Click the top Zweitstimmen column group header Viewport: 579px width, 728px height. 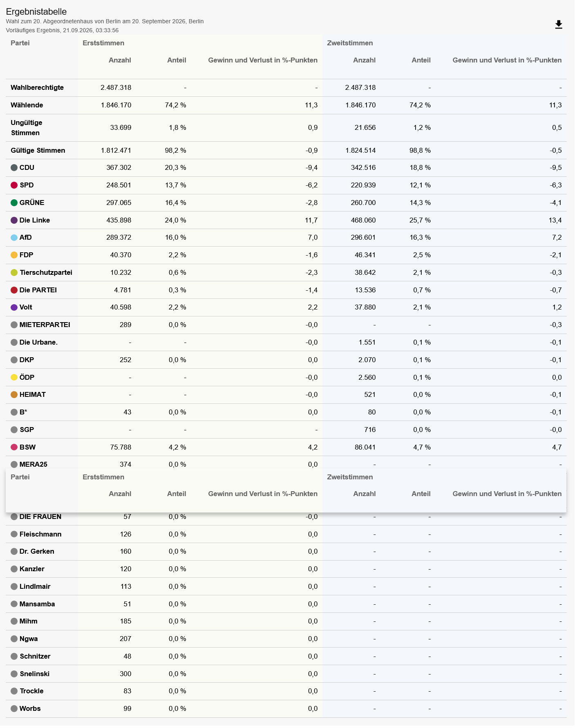click(x=350, y=43)
